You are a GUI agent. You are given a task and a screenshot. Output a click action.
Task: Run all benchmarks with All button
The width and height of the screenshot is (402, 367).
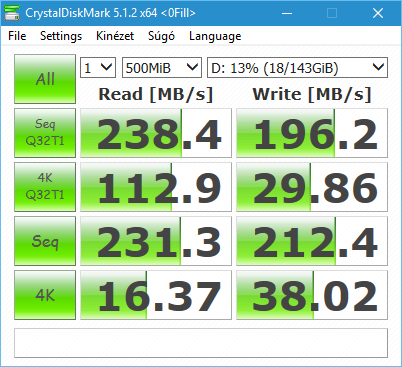point(45,79)
